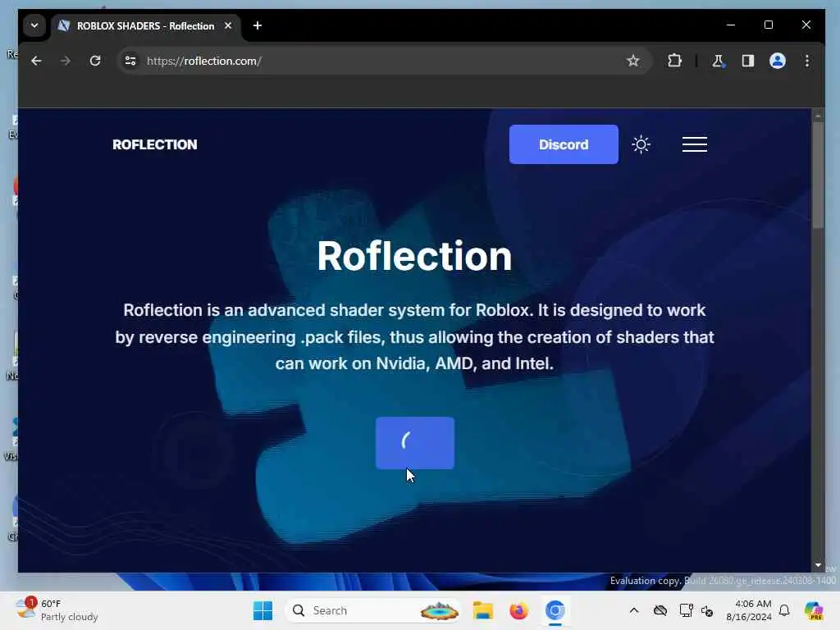Click the muted volume tray icon
This screenshot has width=840, height=630.
[707, 610]
